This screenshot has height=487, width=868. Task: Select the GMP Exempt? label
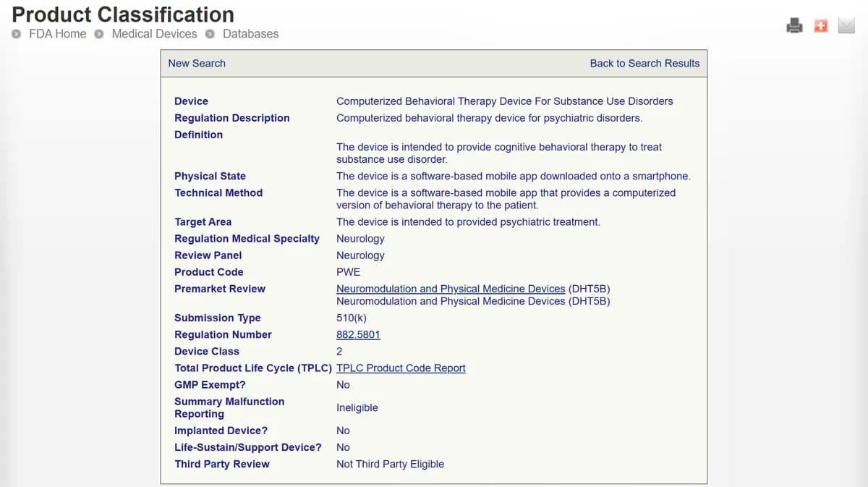210,384
